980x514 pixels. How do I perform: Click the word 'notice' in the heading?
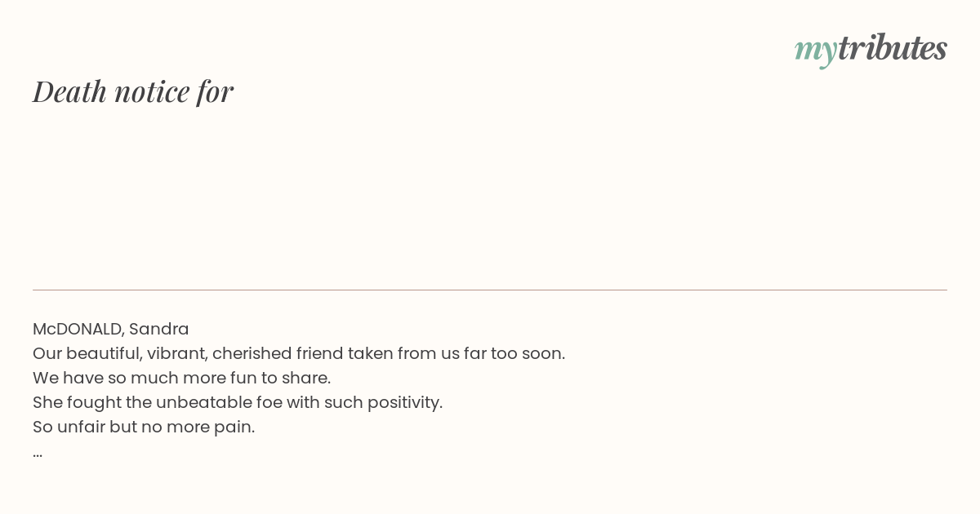coord(152,91)
